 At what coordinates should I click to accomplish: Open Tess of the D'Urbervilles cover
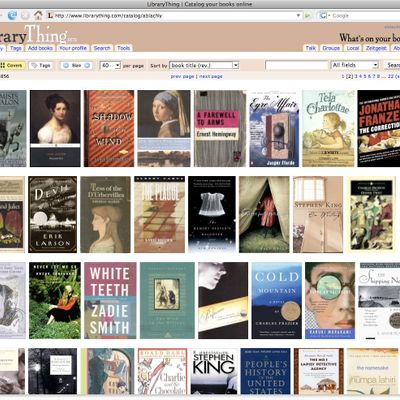click(106, 215)
